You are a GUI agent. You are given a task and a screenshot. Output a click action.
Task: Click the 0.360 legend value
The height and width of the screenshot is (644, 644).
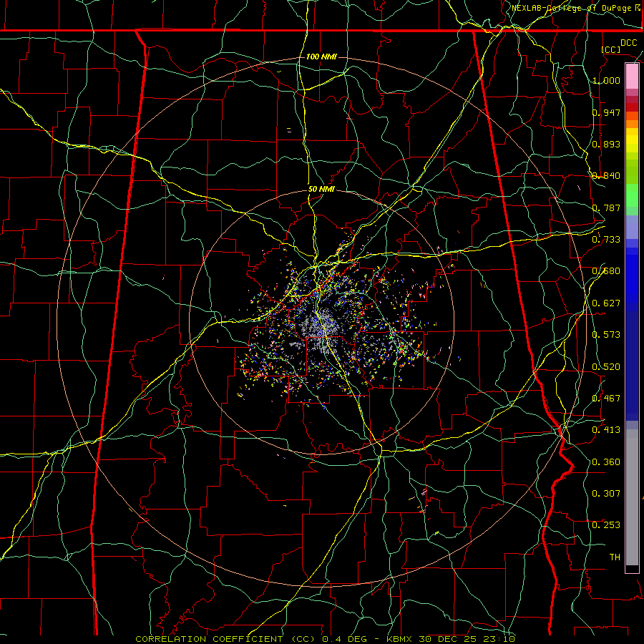pyautogui.click(x=606, y=462)
